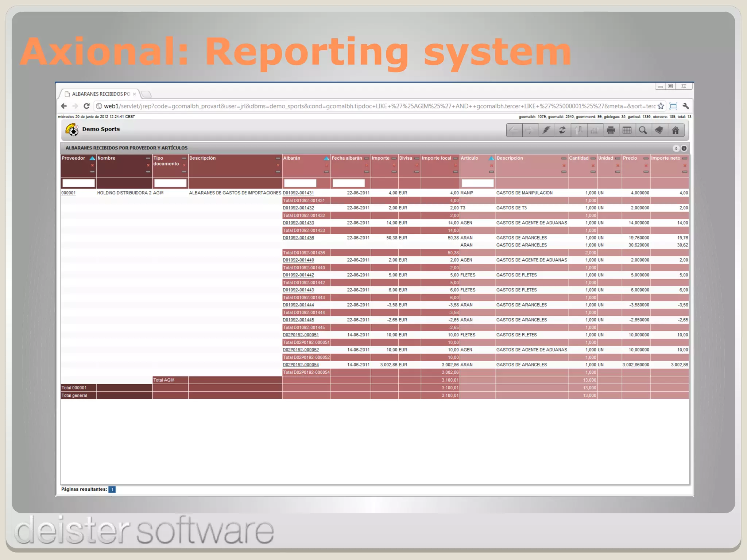Image resolution: width=747 pixels, height=560 pixels.
Task: Select the ALBARANES RECIBIDOS browser tab
Action: click(x=98, y=94)
